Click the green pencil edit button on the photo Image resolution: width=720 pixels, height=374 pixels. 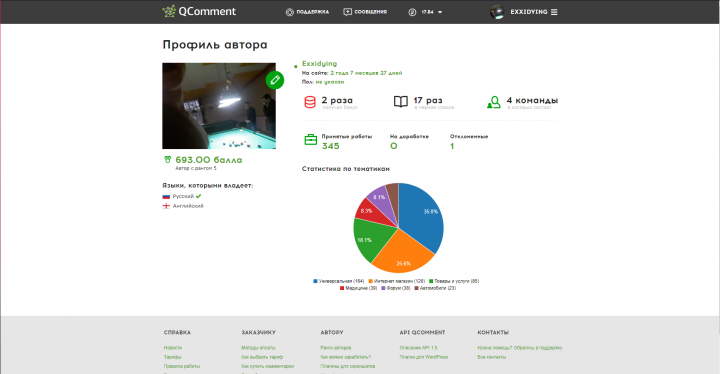click(275, 80)
